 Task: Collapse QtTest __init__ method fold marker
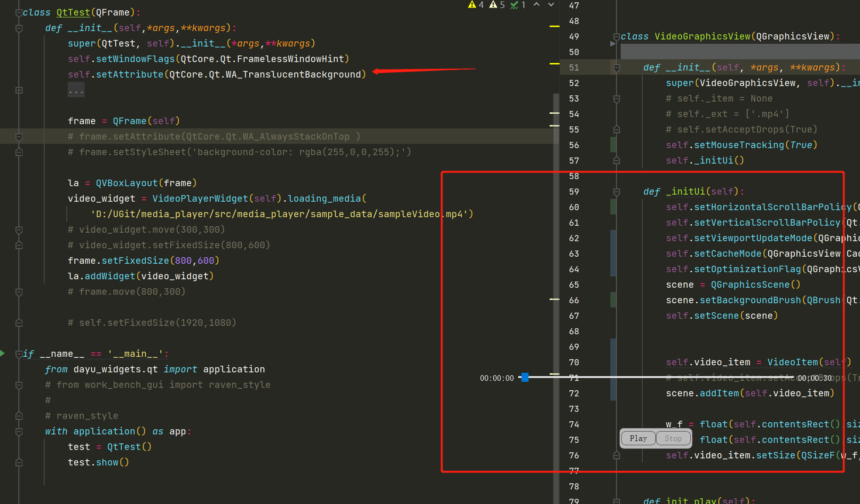point(19,28)
